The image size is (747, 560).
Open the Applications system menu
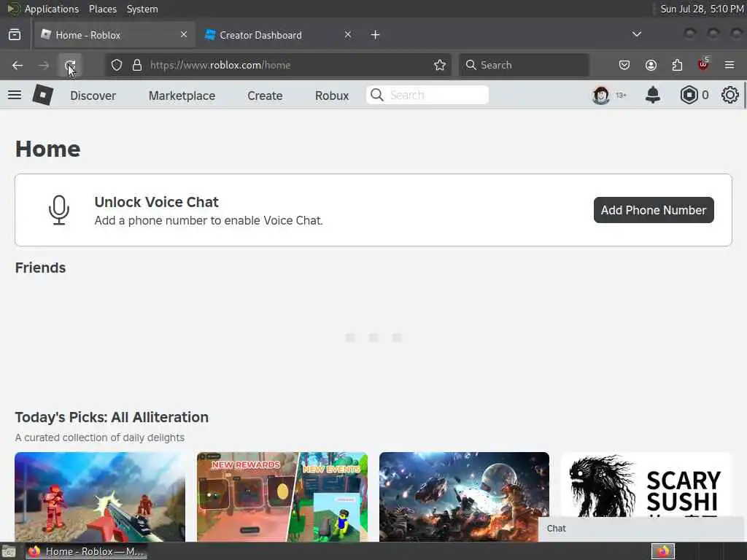tap(52, 9)
